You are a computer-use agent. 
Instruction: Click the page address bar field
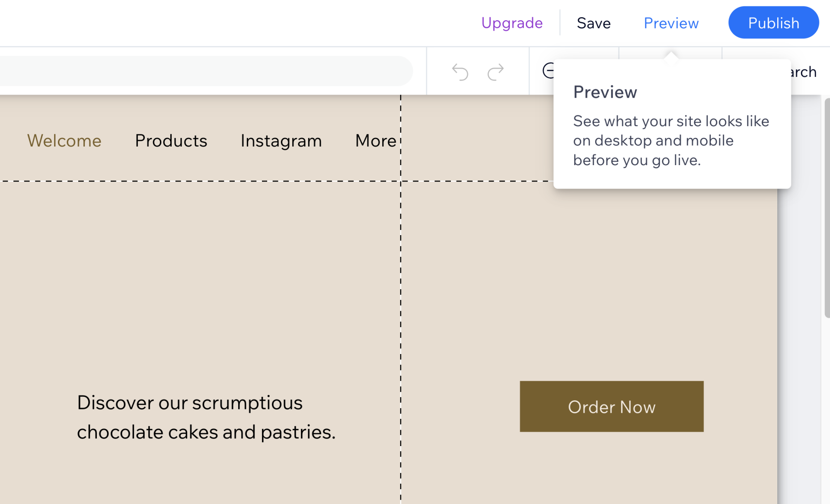pyautogui.click(x=203, y=71)
